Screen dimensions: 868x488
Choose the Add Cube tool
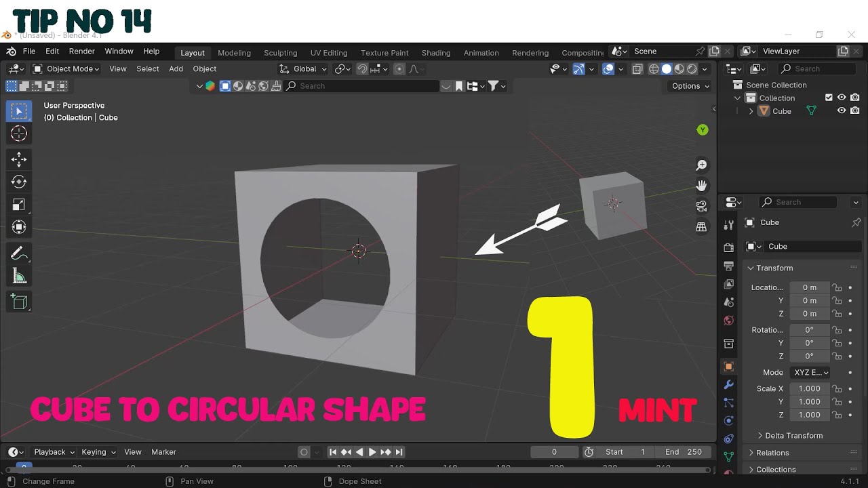click(x=19, y=302)
